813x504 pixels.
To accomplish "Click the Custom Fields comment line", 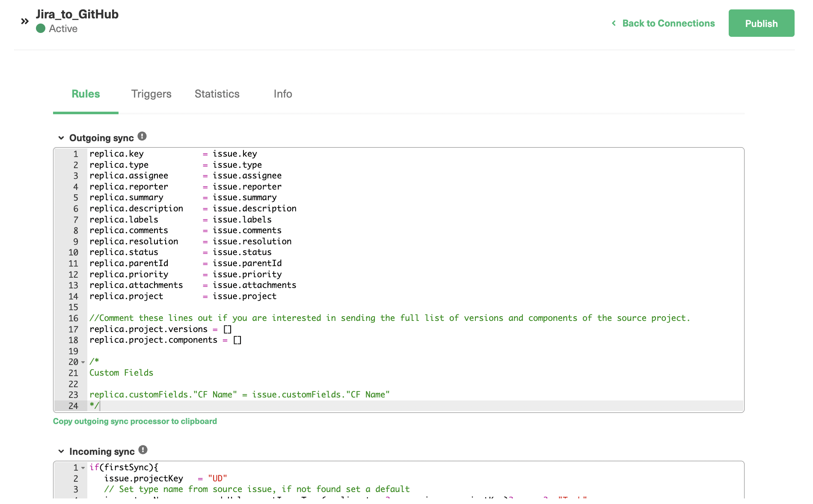I will (121, 373).
